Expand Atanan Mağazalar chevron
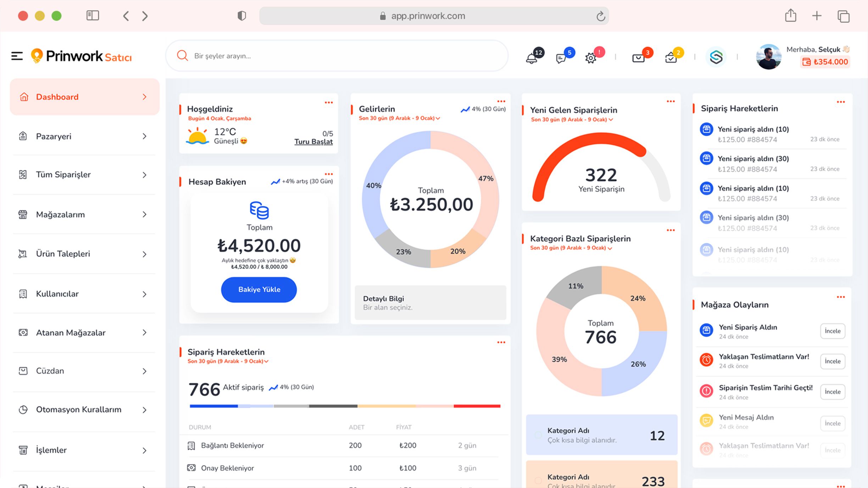868x488 pixels. [144, 332]
